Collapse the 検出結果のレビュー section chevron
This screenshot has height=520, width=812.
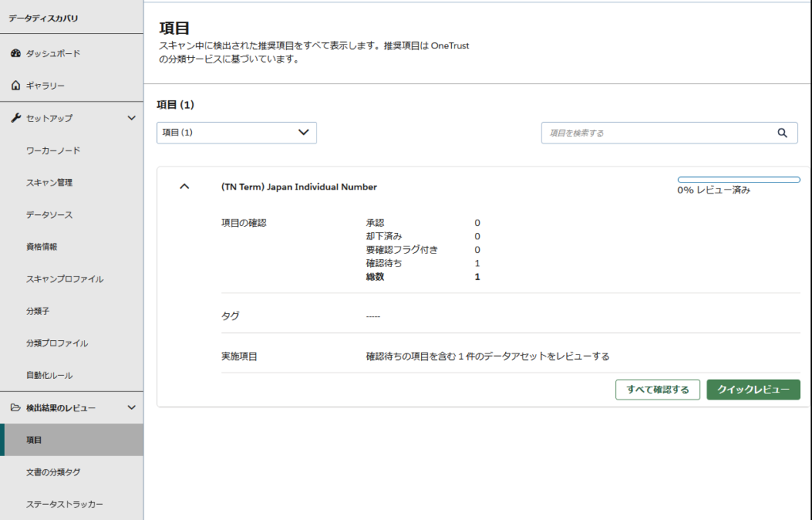[x=132, y=407]
